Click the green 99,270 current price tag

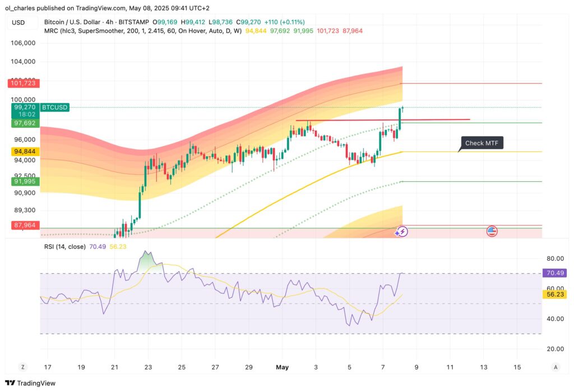[24, 107]
